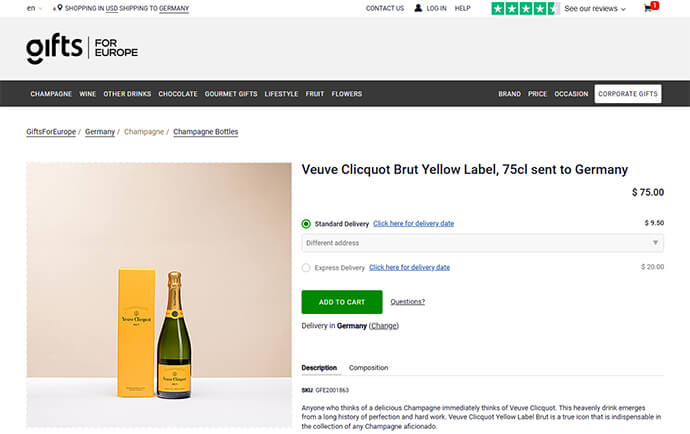Open the Champagne menu category

click(x=51, y=94)
